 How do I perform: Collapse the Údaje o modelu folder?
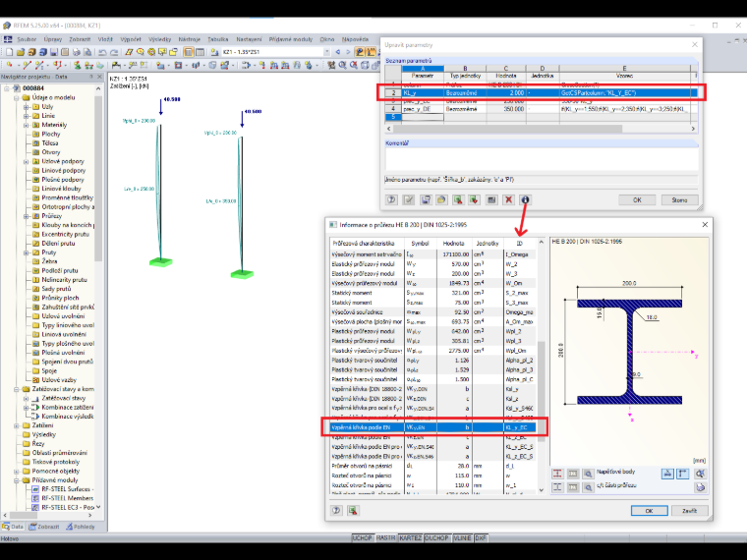click(17, 97)
